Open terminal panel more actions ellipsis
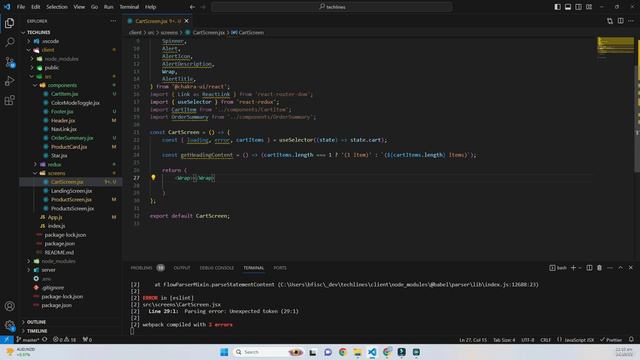Image resolution: width=640 pixels, height=360 pixels. point(610,268)
